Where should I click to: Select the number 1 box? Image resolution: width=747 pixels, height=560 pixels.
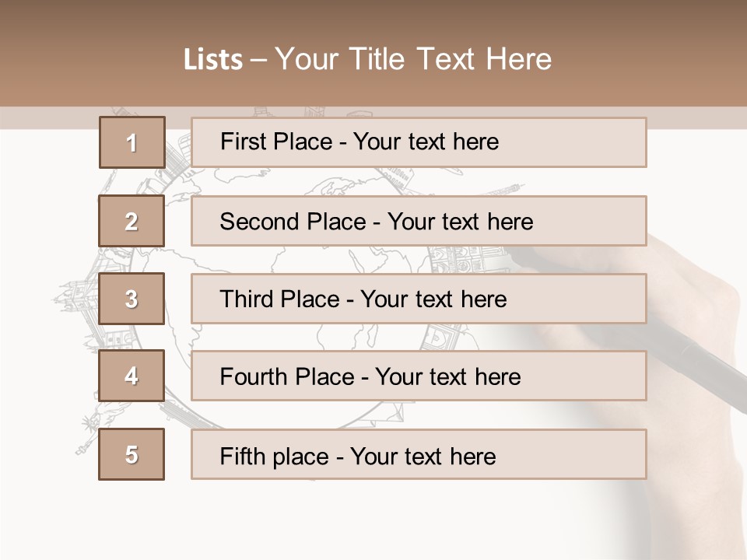click(x=132, y=142)
